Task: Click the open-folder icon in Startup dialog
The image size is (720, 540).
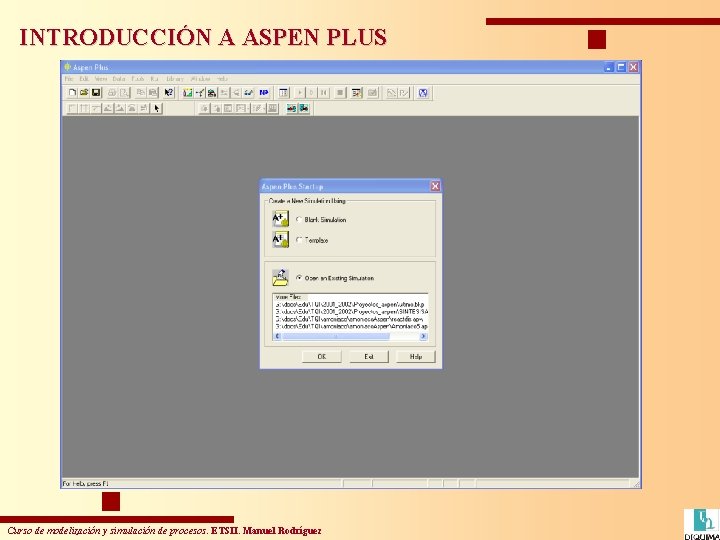Action: pyautogui.click(x=281, y=278)
